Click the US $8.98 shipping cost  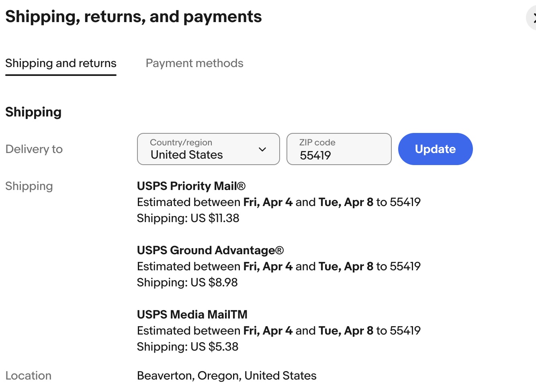214,282
